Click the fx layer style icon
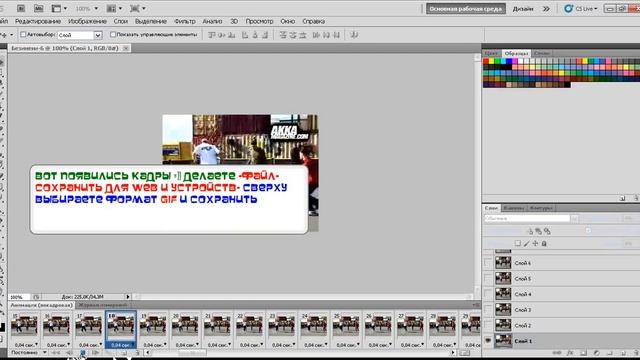The image size is (640, 360). [570, 353]
